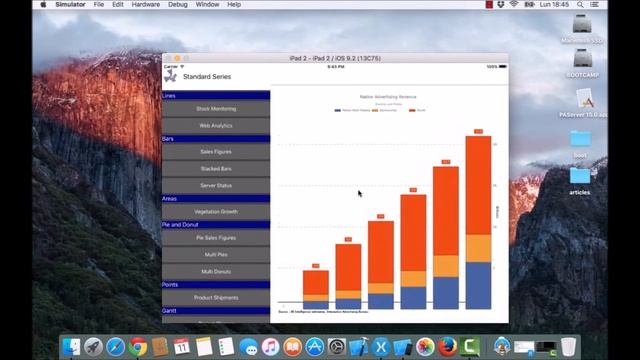Select Multi Pies chart button
640x360 pixels.
[216, 255]
